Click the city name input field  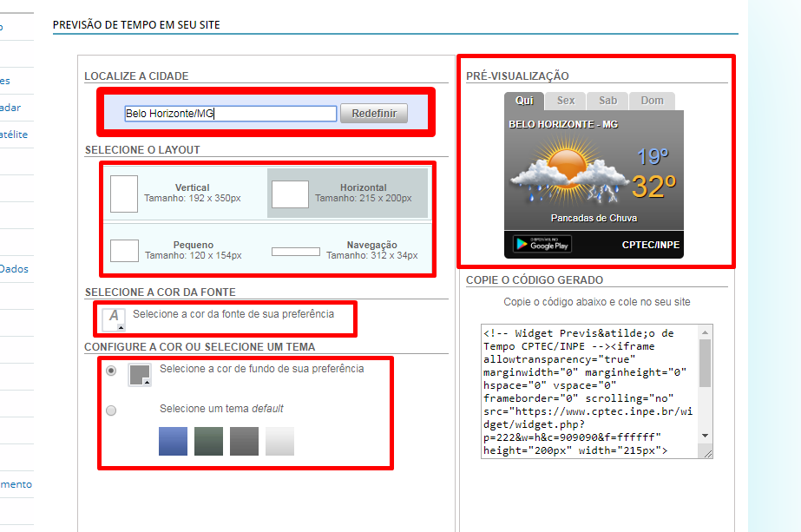tap(230, 114)
